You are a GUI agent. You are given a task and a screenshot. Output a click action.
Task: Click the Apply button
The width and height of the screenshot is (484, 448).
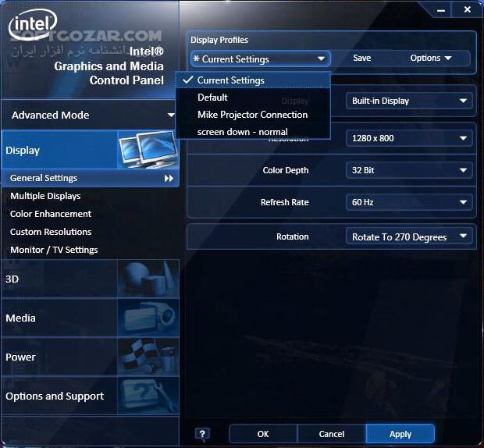tap(400, 434)
